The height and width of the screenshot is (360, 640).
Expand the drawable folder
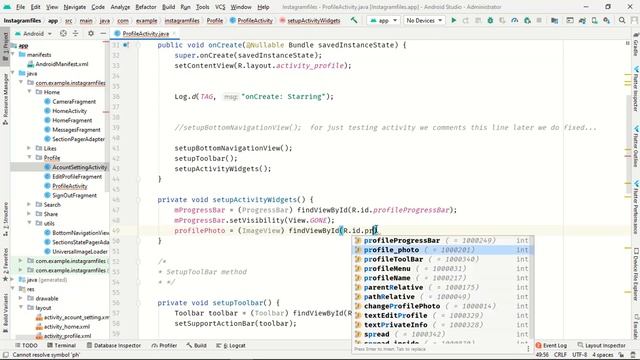click(21, 298)
